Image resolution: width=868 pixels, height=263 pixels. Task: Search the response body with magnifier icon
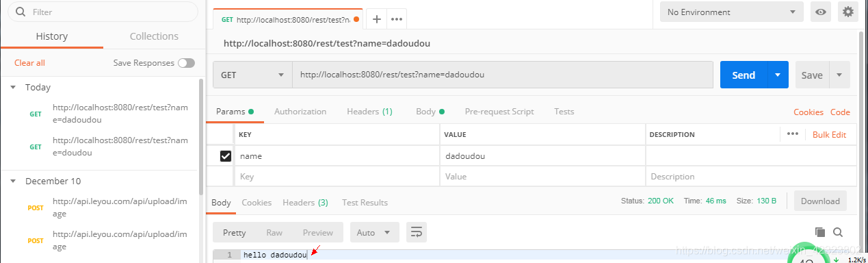point(838,232)
